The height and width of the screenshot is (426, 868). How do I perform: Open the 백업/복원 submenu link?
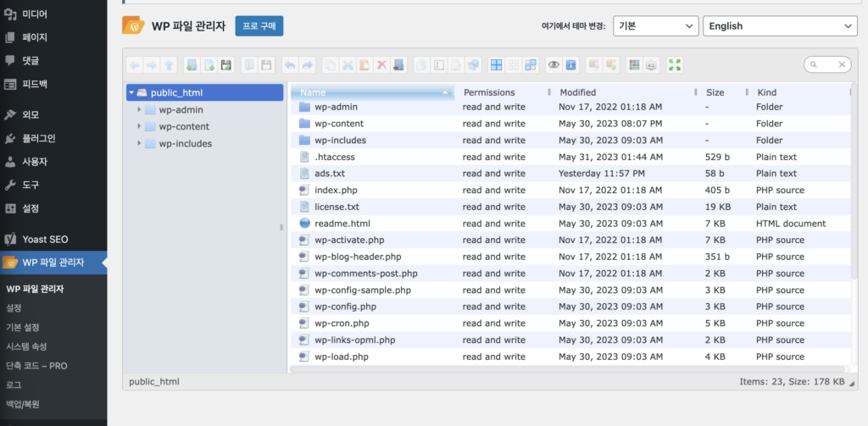pyautogui.click(x=23, y=404)
